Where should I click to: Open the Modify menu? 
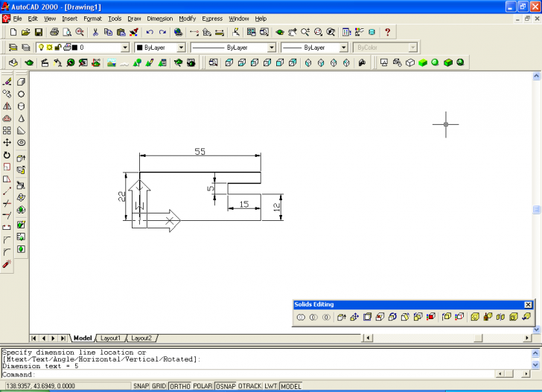click(188, 19)
